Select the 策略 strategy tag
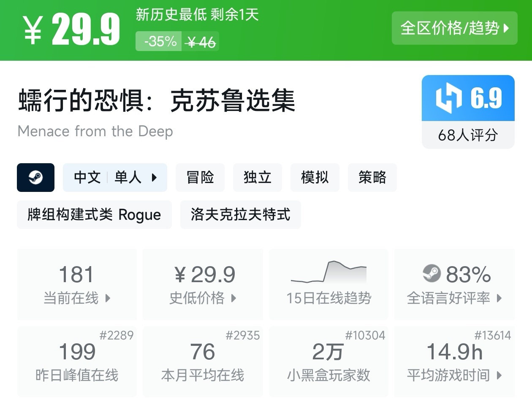The width and height of the screenshot is (532, 407). coord(372,178)
